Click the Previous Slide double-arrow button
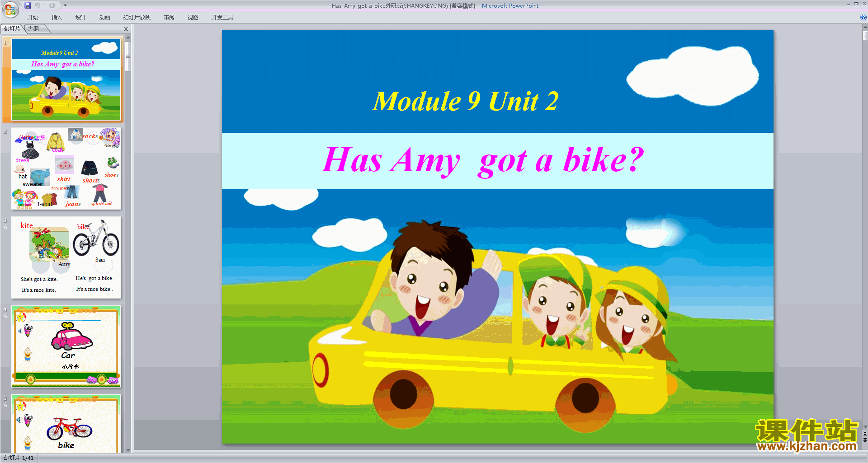868x463 pixels. (x=865, y=434)
